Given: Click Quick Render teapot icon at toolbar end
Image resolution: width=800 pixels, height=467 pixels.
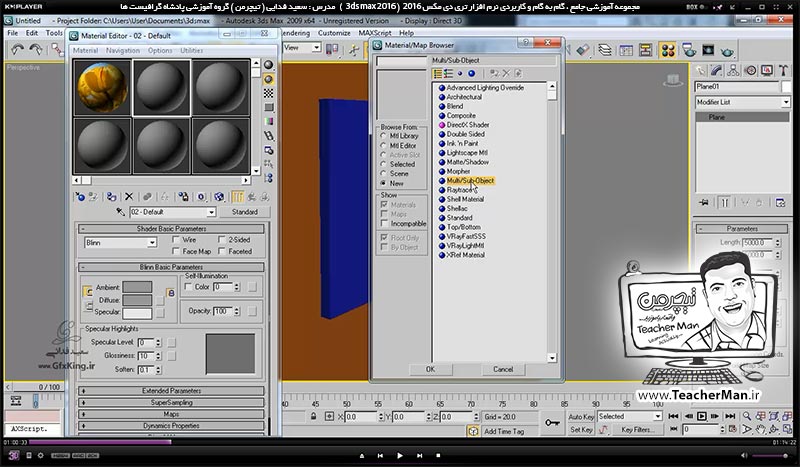Looking at the screenshot, I should (x=728, y=50).
